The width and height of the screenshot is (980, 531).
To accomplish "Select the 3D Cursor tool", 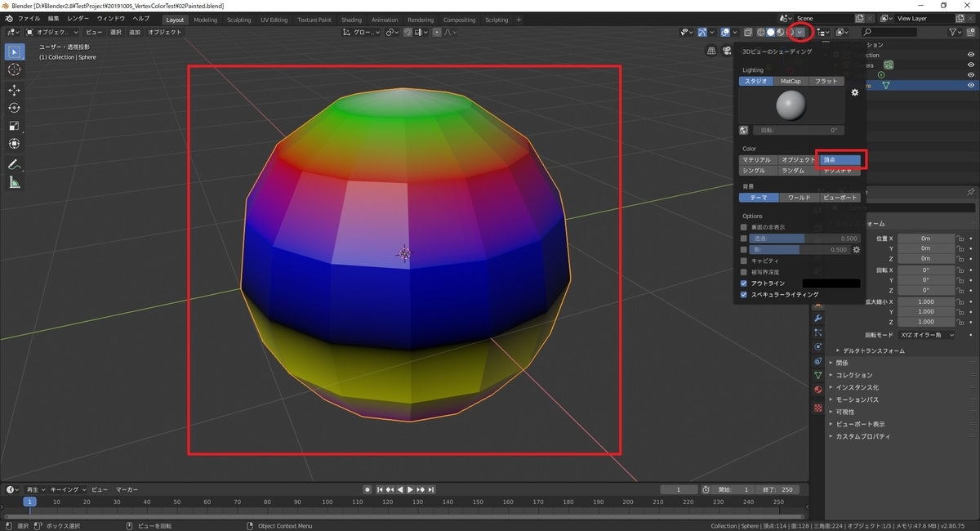I will 14,70.
